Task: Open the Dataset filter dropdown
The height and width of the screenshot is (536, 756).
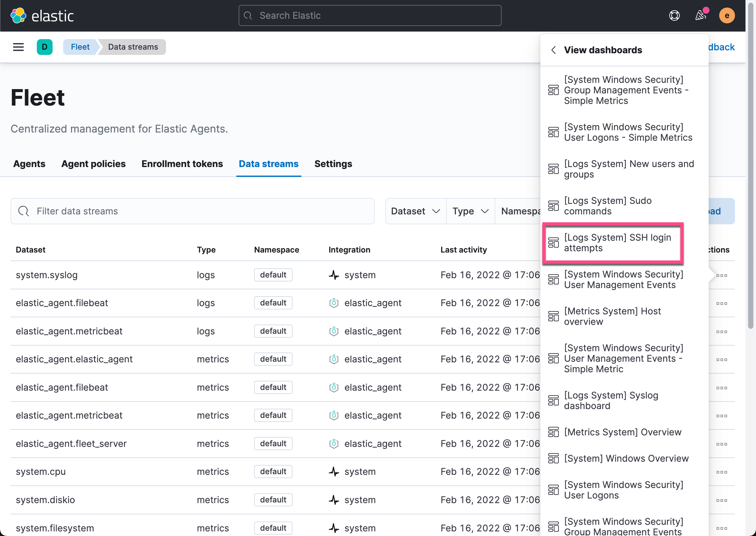Action: pos(415,211)
